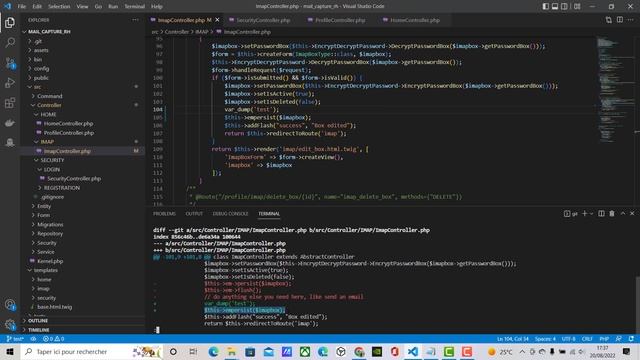Open the Docker view in the activity bar

click(10, 123)
